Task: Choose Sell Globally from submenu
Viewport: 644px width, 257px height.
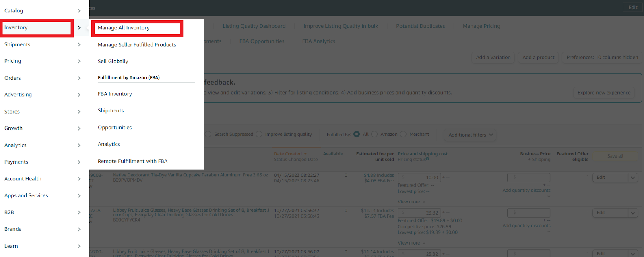Action: point(113,61)
